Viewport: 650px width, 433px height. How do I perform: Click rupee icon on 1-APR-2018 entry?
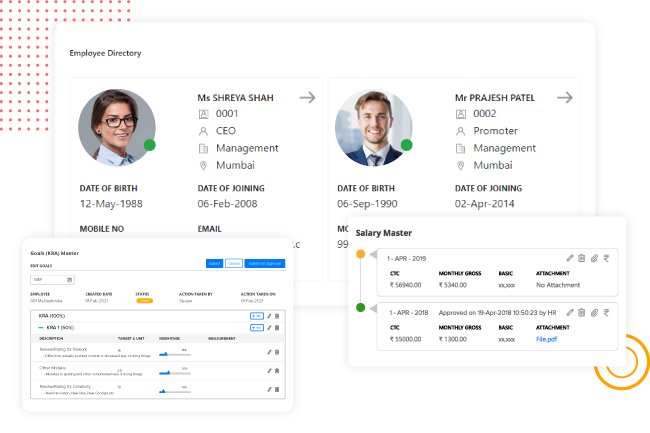pos(608,312)
